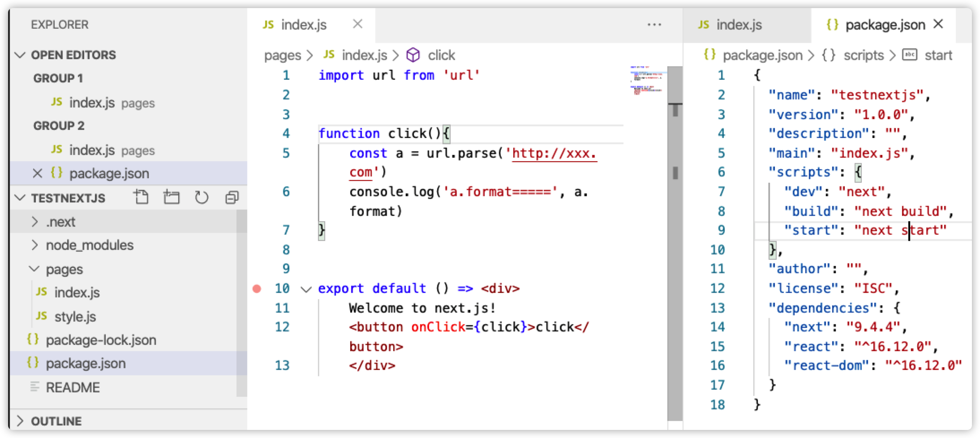Refresh the TESTNEXTJS explorer
The image size is (980, 438).
pyautogui.click(x=202, y=197)
